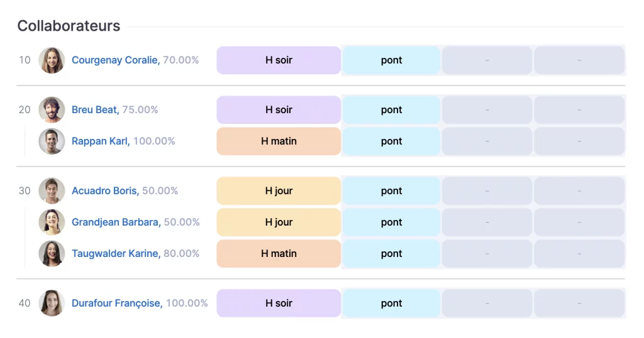644x338 pixels.
Task: Click Durafour Françoise's pont cell
Action: 391,303
